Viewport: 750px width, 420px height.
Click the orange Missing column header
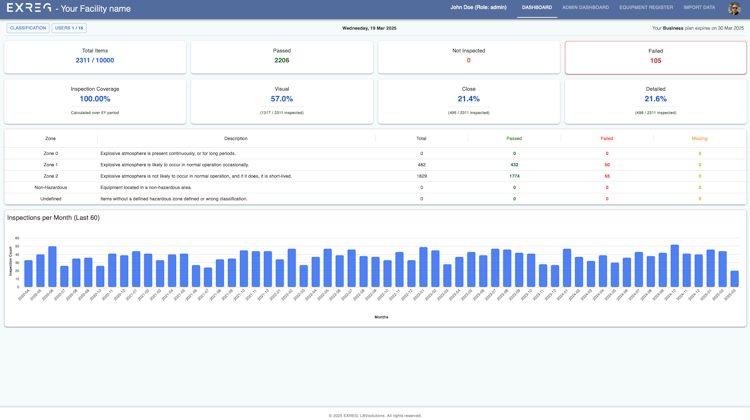pos(699,138)
